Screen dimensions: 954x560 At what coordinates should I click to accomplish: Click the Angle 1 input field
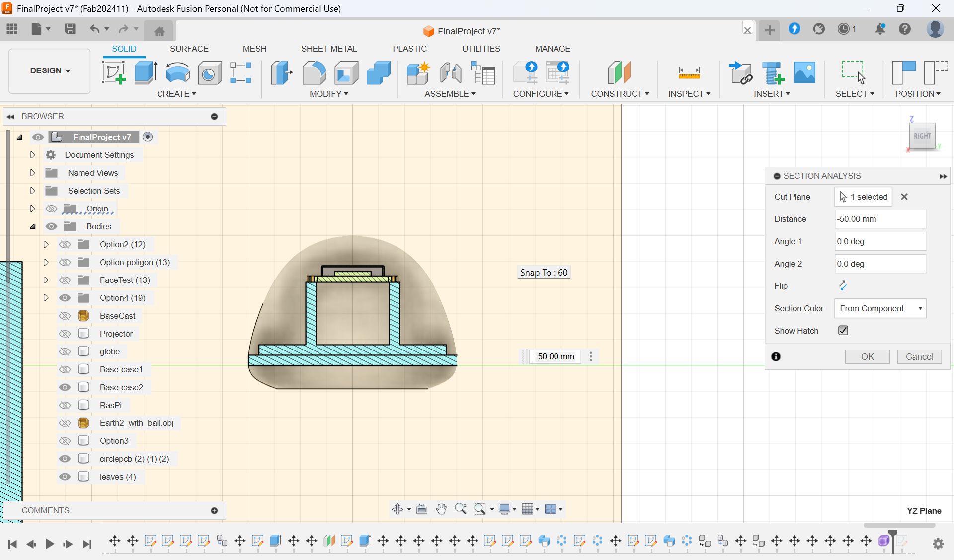(880, 241)
